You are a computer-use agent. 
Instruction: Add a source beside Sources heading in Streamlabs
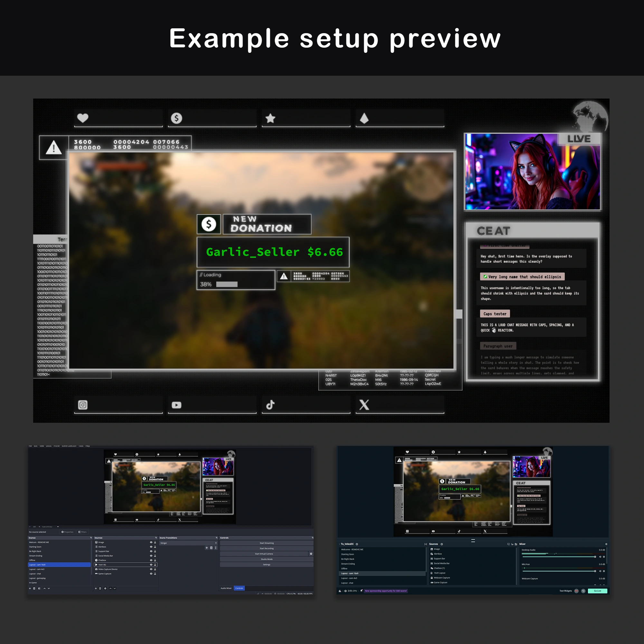tap(442, 544)
